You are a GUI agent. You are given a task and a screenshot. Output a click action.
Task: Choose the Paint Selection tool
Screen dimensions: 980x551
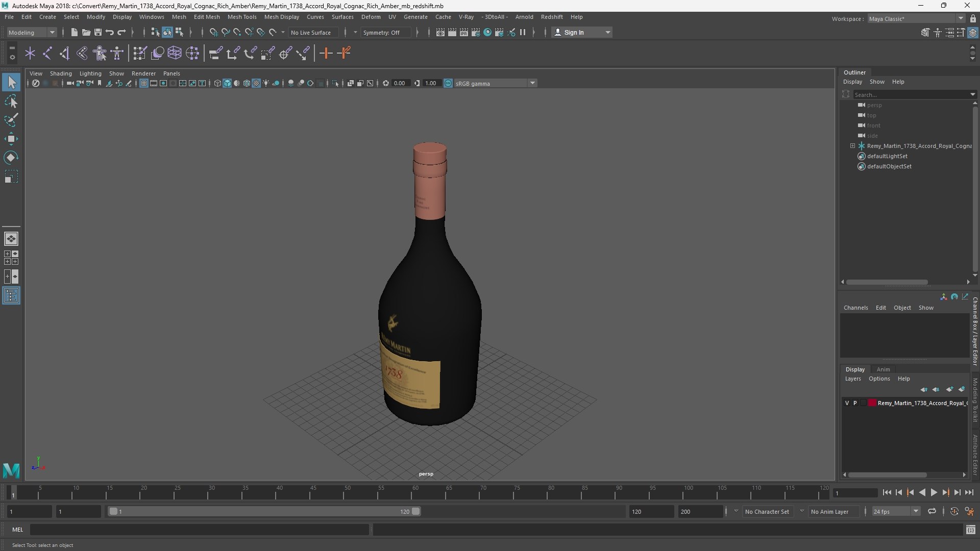pyautogui.click(x=11, y=120)
